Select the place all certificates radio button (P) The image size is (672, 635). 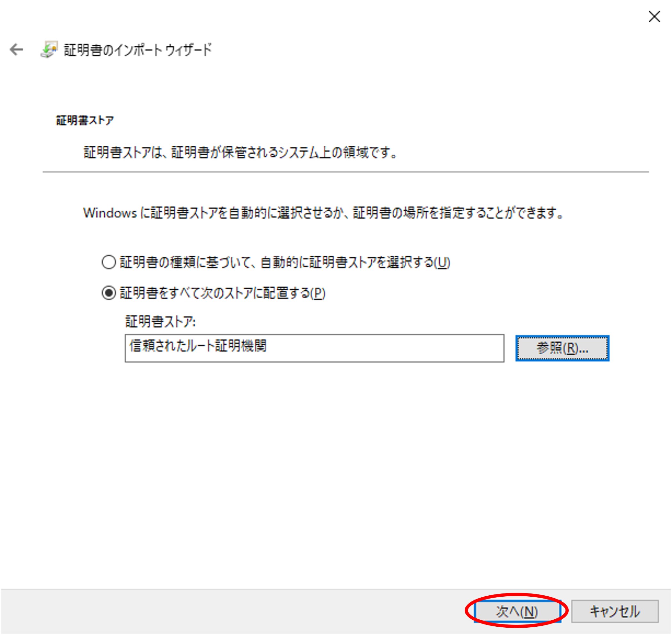[109, 293]
